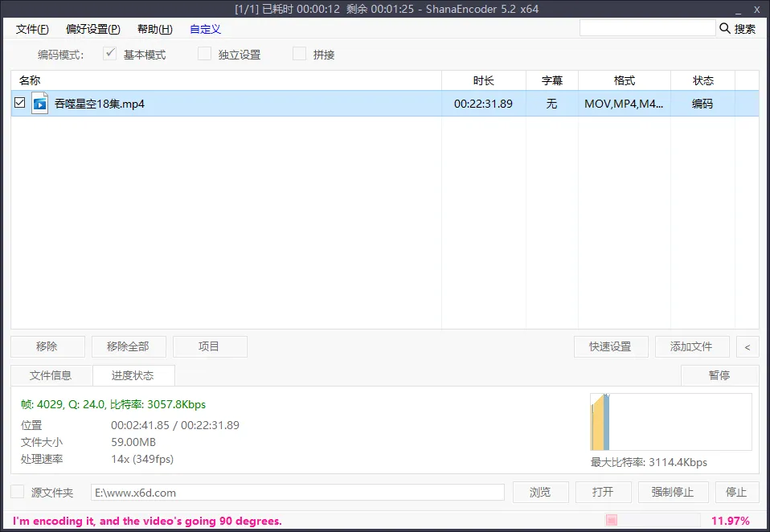The image size is (770, 532).
Task: Click the output path field showing E:\www.x6d.com
Action: coord(297,492)
